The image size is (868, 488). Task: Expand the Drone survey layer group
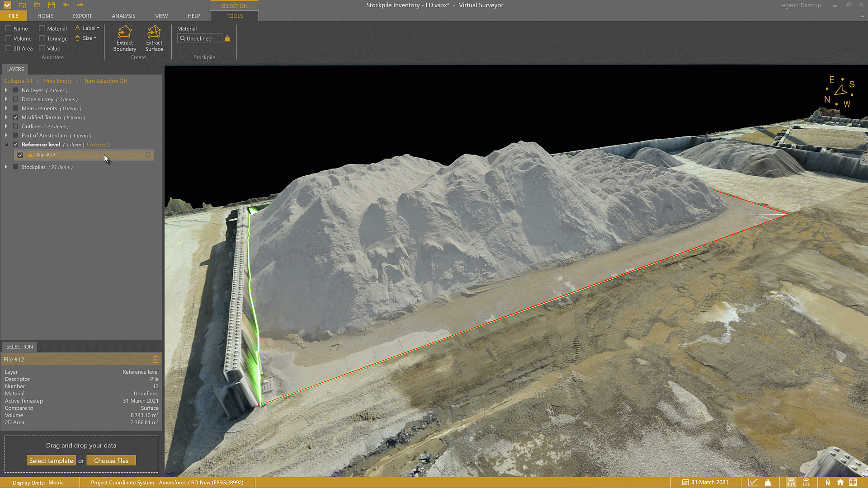[x=6, y=99]
